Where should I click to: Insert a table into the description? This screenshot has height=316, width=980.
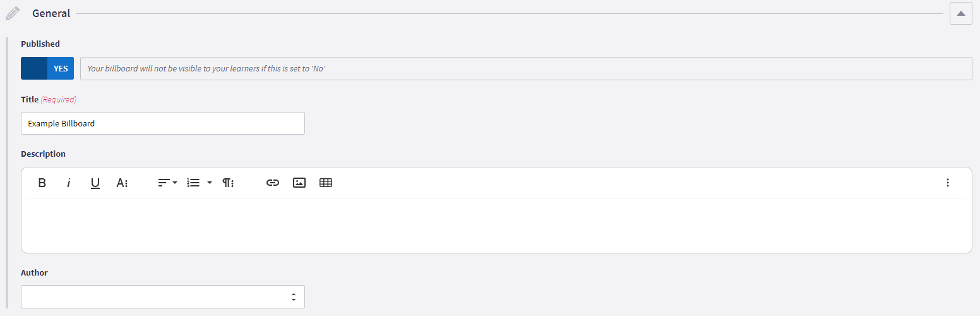(x=326, y=183)
